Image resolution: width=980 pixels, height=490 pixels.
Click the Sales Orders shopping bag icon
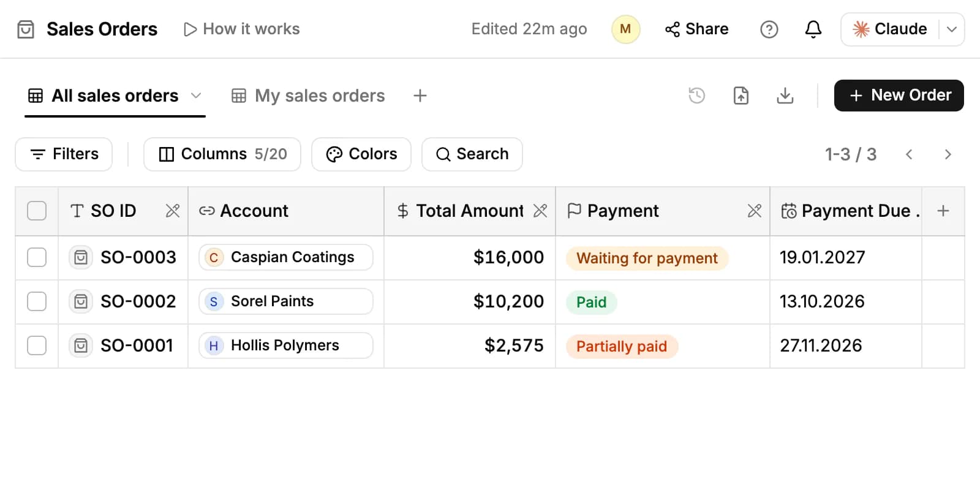pos(26,29)
